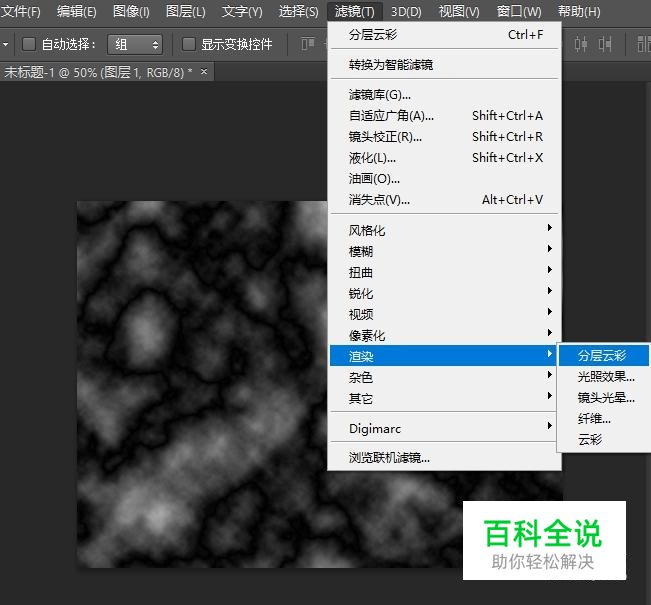Open the 图像(I) menu
The width and height of the screenshot is (651, 605).
pyautogui.click(x=131, y=11)
